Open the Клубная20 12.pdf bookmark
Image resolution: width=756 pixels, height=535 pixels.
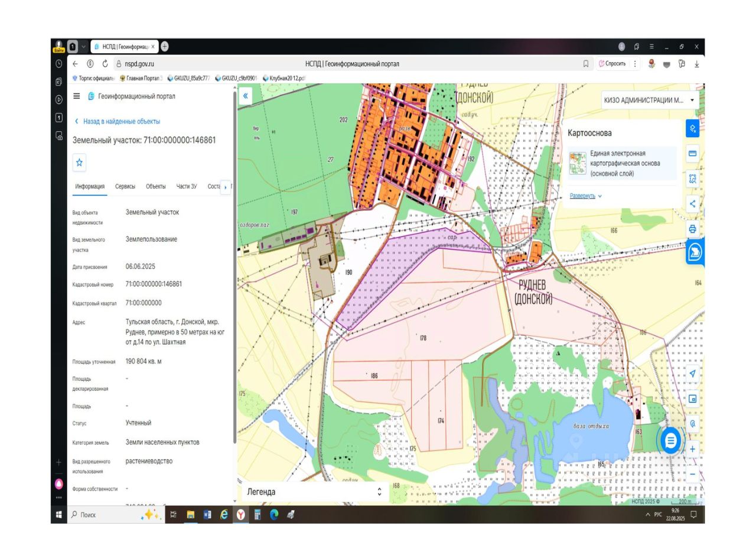coord(283,77)
